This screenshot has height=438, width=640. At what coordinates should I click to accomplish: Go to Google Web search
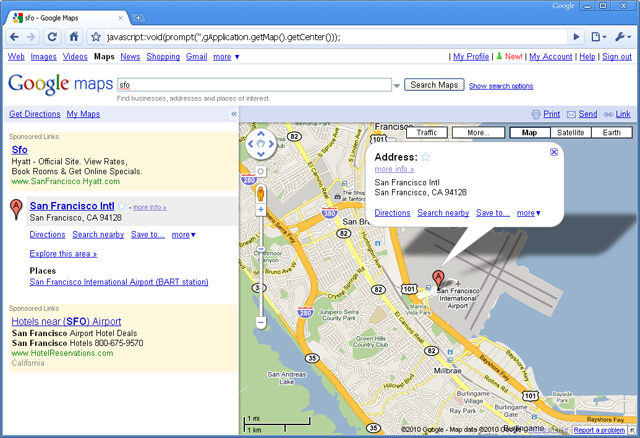pyautogui.click(x=16, y=57)
